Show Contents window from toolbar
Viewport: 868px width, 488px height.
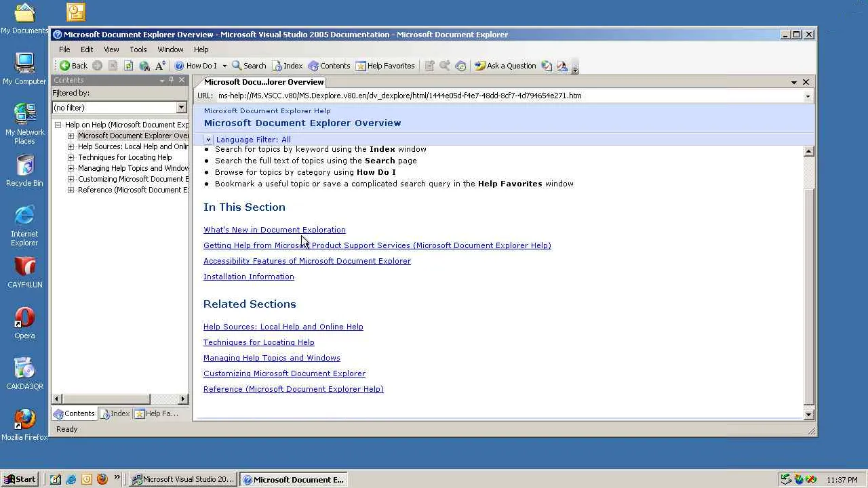(329, 66)
